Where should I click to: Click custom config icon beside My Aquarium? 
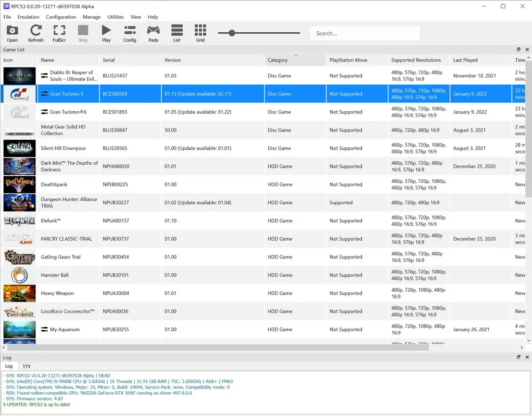coord(44,329)
